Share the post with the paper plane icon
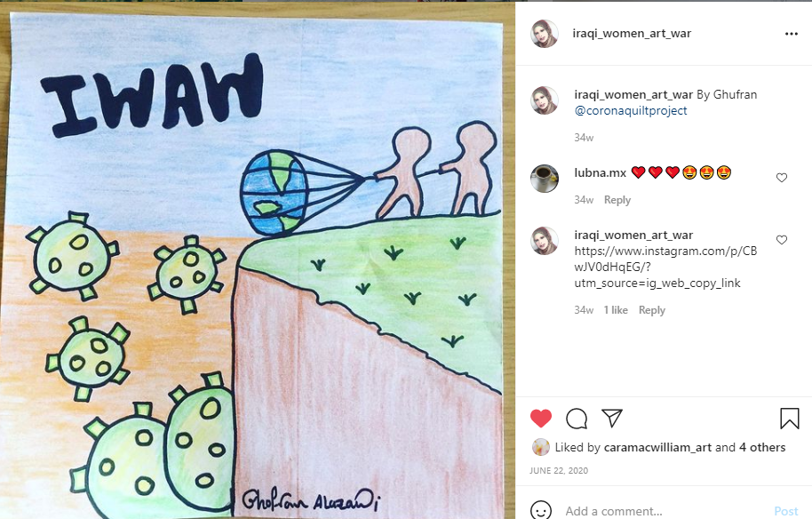The height and width of the screenshot is (519, 812). pyautogui.click(x=611, y=418)
